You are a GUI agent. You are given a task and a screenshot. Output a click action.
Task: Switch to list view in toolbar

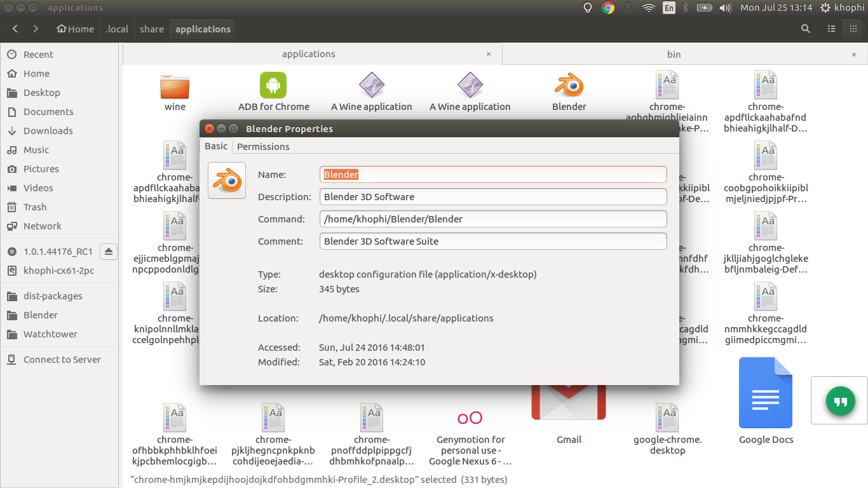[831, 29]
